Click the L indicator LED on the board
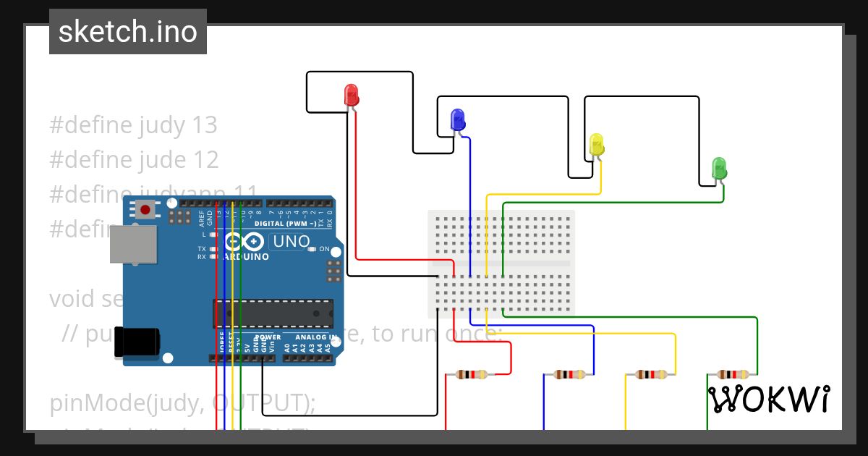Screen dimensions: 868x456 [214, 234]
